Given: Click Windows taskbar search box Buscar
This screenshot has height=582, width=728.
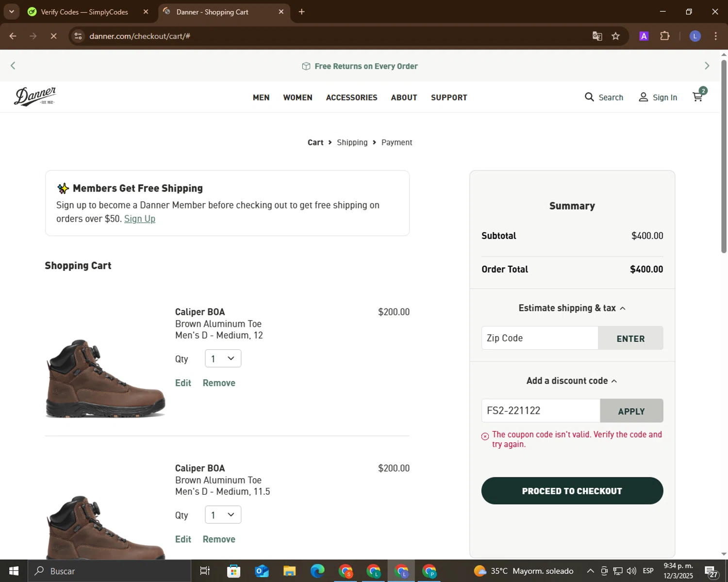Looking at the screenshot, I should (x=109, y=571).
